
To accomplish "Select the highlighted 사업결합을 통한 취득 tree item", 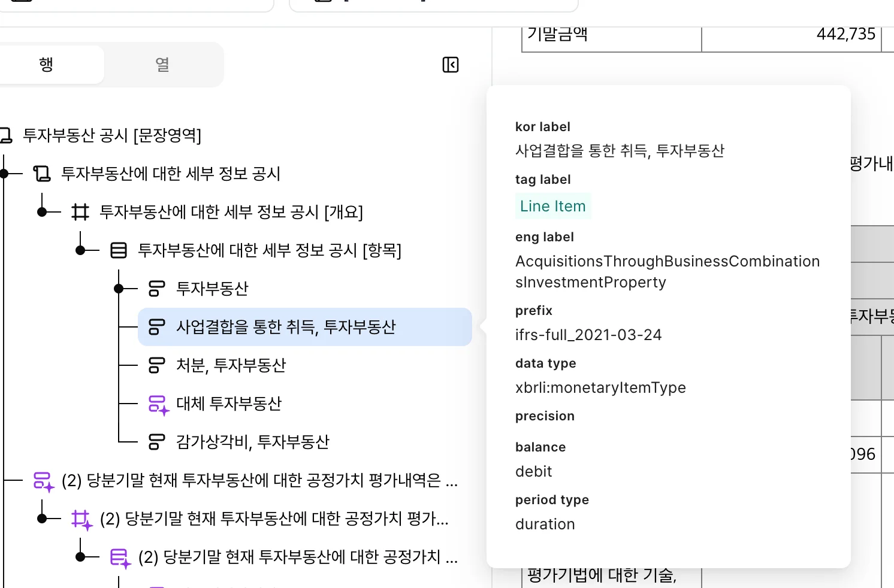I will click(286, 327).
